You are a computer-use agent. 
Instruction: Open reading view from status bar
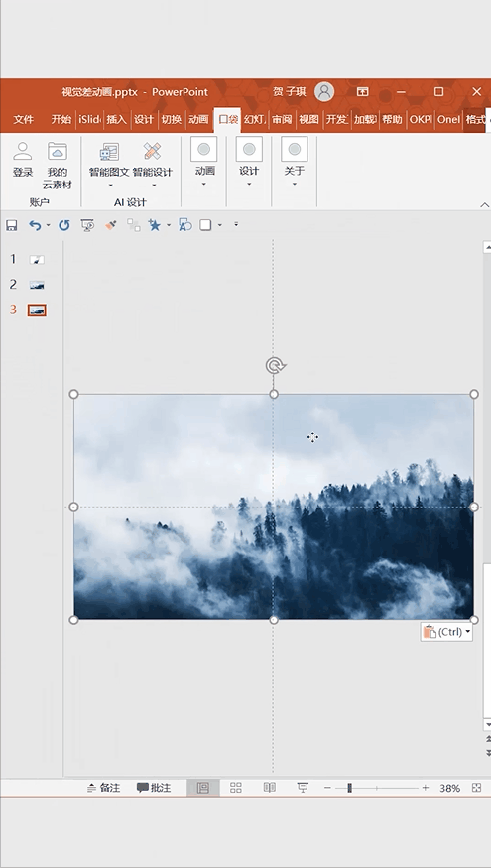pyautogui.click(x=270, y=788)
